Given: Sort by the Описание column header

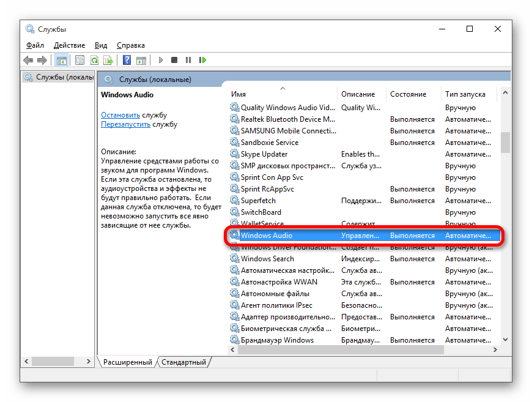Looking at the screenshot, I should point(361,94).
